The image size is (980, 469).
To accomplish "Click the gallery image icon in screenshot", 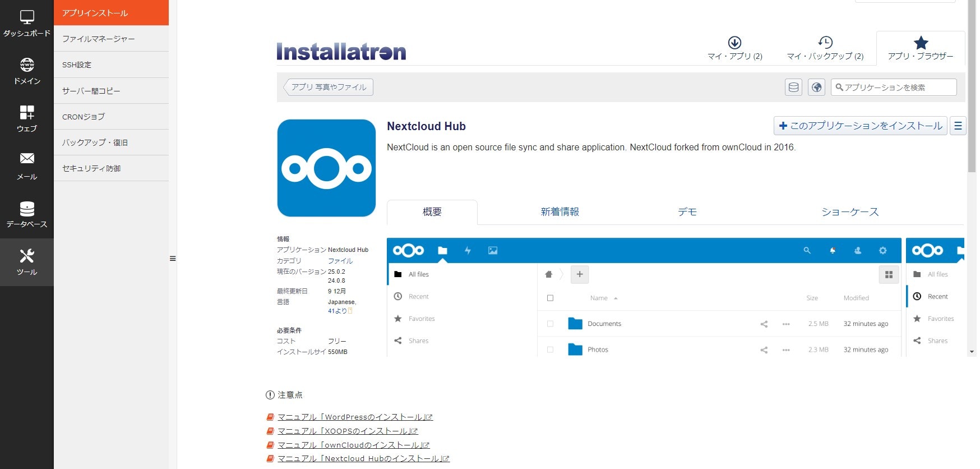I will (x=493, y=251).
